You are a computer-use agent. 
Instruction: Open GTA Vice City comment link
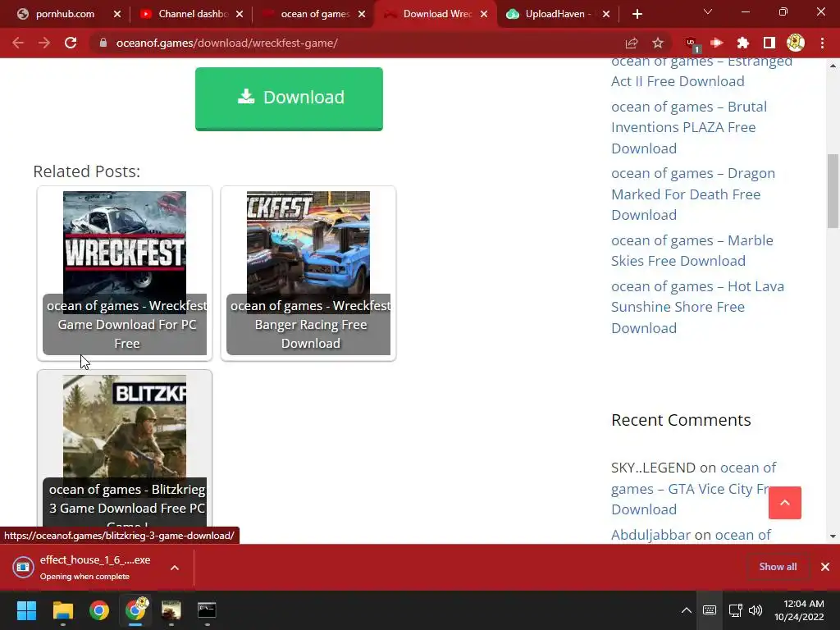[x=693, y=488]
